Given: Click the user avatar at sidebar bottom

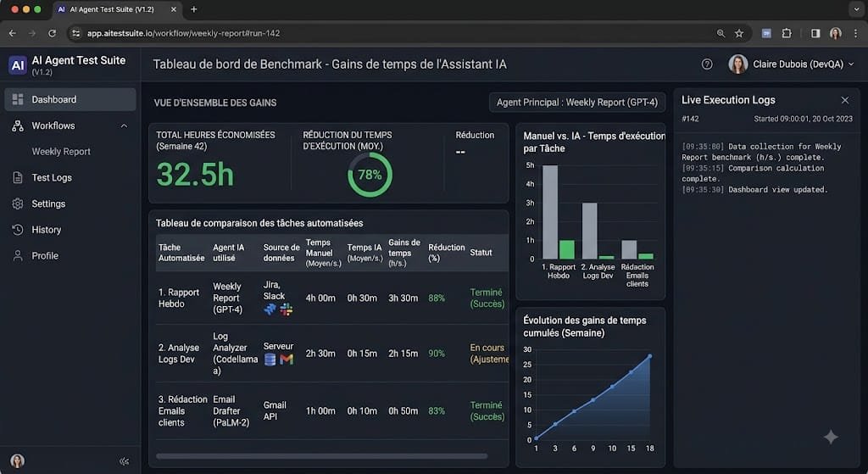Looking at the screenshot, I should pos(17,460).
